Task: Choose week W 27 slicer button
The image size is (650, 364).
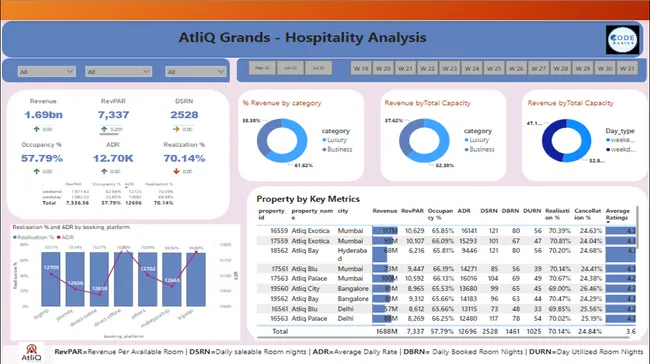Action: 538,68
